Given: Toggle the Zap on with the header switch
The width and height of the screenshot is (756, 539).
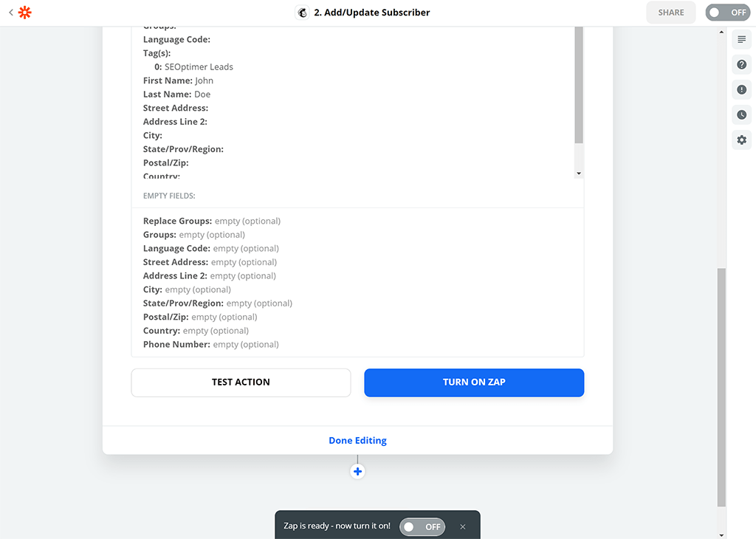Looking at the screenshot, I should tap(726, 12).
